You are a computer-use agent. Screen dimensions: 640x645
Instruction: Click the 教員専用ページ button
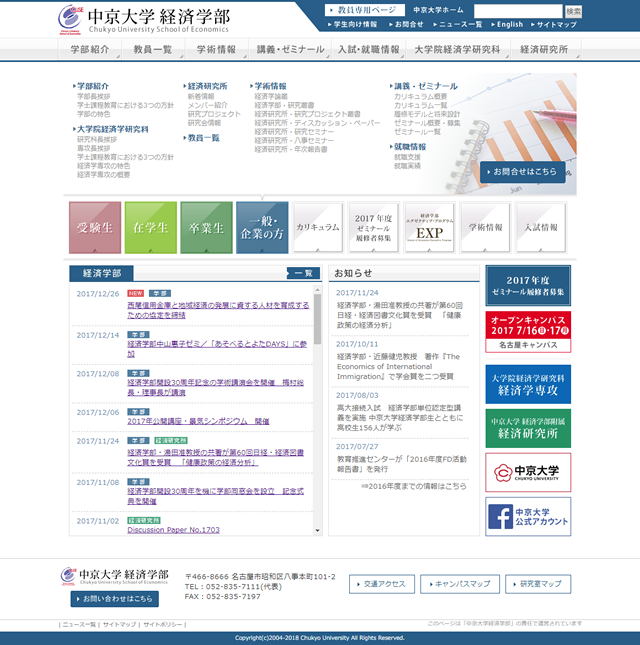[x=364, y=10]
